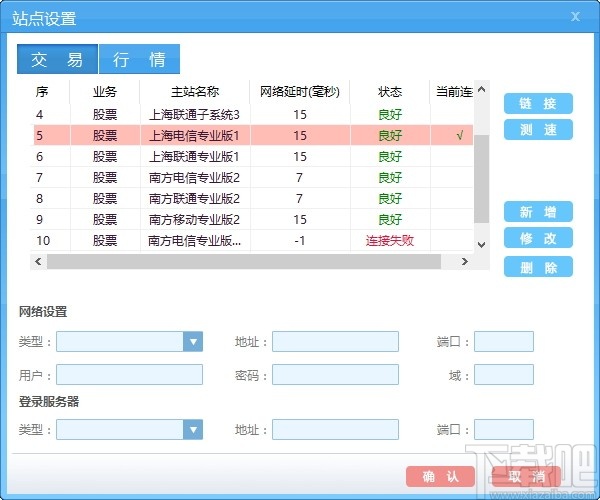Select the row 上海联通子系统3
The height and width of the screenshot is (500, 600).
[x=252, y=114]
